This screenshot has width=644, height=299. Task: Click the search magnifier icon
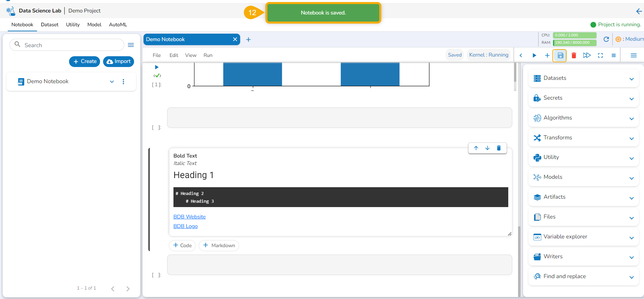point(18,44)
